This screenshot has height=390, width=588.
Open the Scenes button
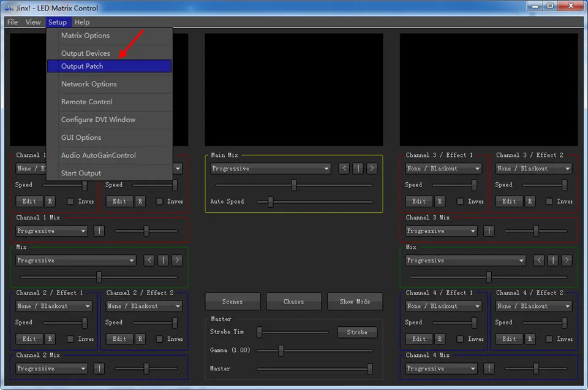point(233,302)
